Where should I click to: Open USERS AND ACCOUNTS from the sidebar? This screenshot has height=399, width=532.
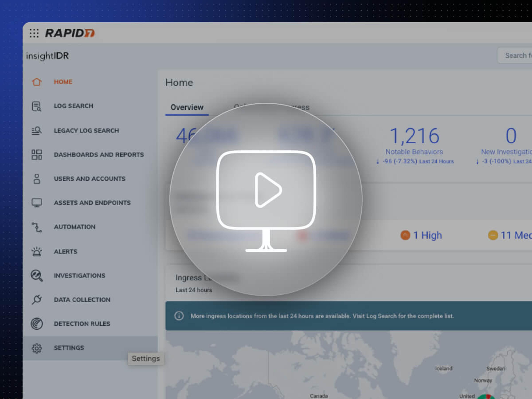coord(90,179)
